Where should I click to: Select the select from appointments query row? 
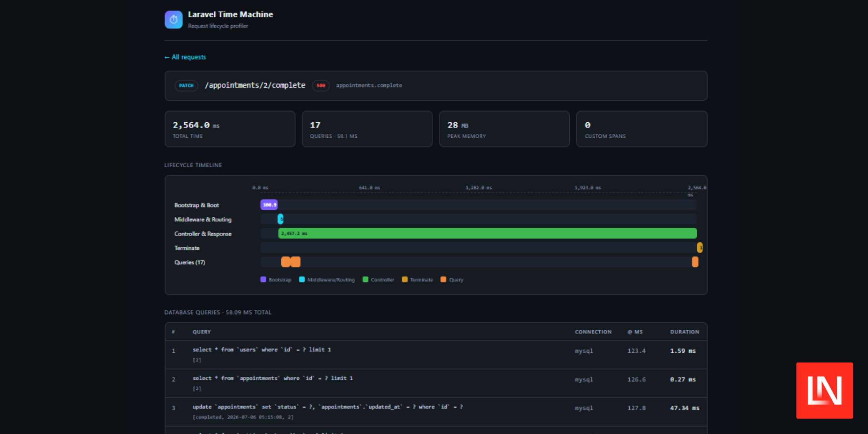pyautogui.click(x=436, y=383)
